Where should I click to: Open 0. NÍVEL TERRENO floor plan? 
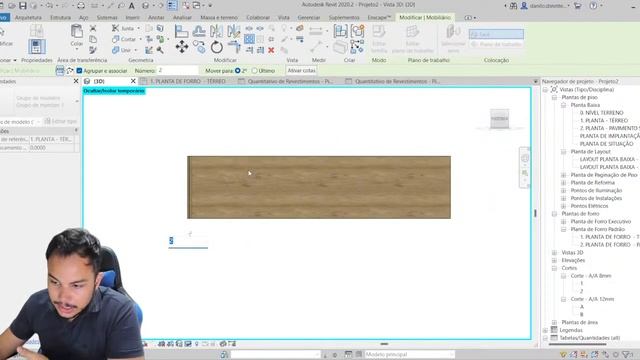[601, 113]
